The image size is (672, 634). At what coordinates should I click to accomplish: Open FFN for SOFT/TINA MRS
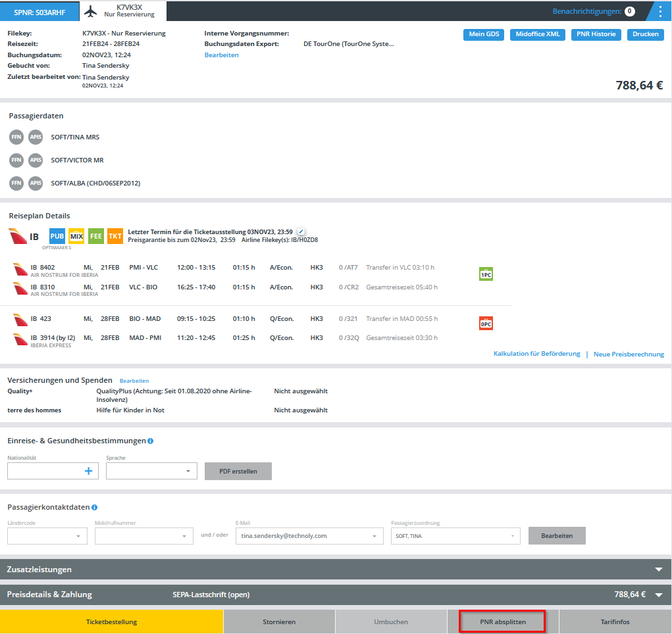[16, 137]
